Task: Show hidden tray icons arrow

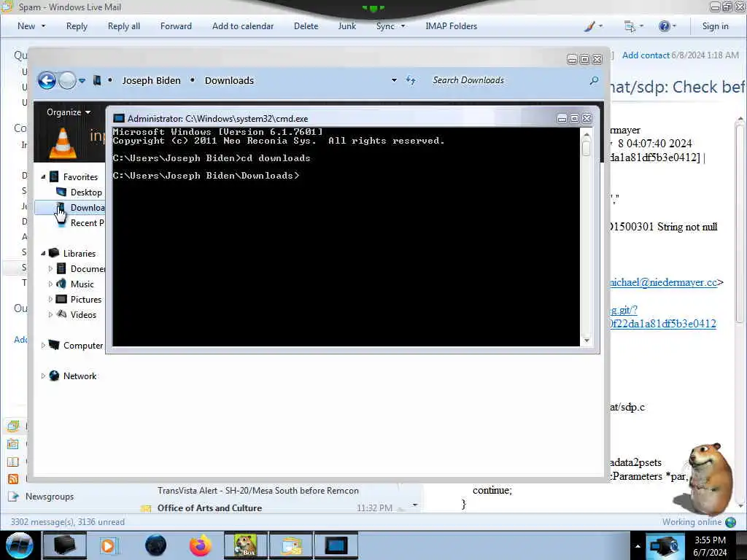Action: click(x=638, y=546)
